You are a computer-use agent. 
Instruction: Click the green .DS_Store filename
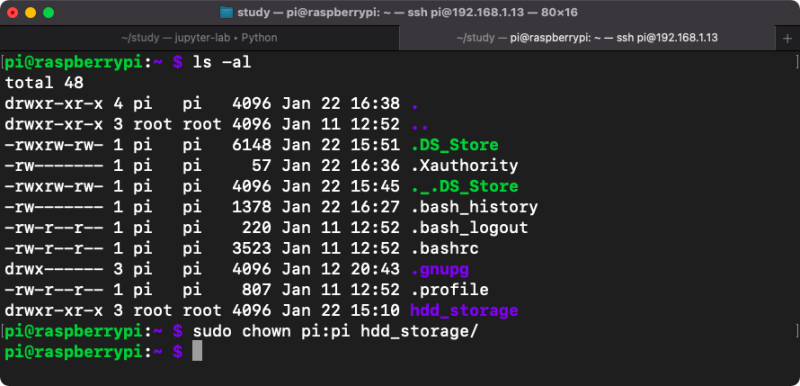point(455,145)
